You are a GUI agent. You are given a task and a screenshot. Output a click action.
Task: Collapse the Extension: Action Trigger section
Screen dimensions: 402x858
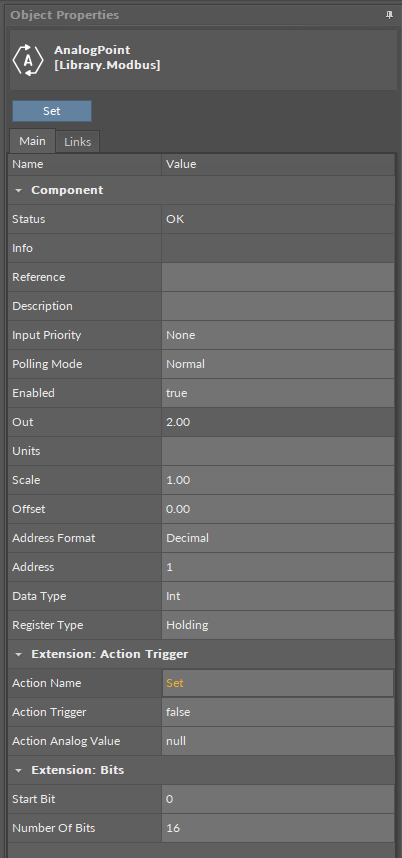[x=19, y=654]
